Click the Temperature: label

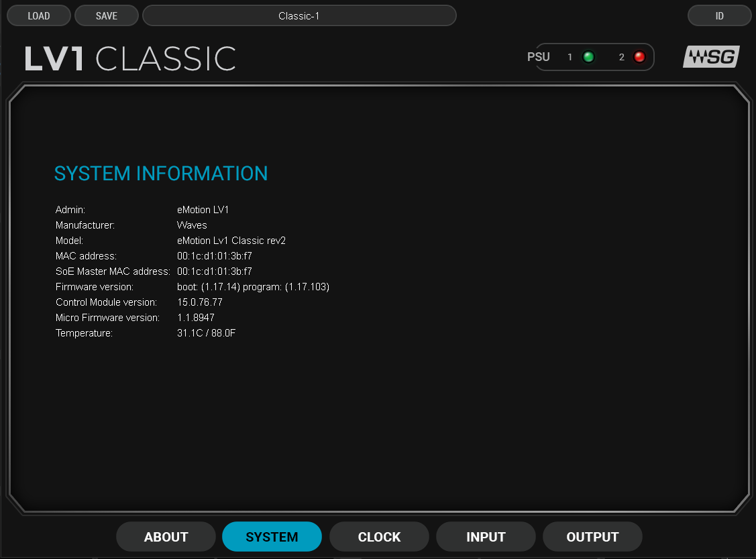84,333
